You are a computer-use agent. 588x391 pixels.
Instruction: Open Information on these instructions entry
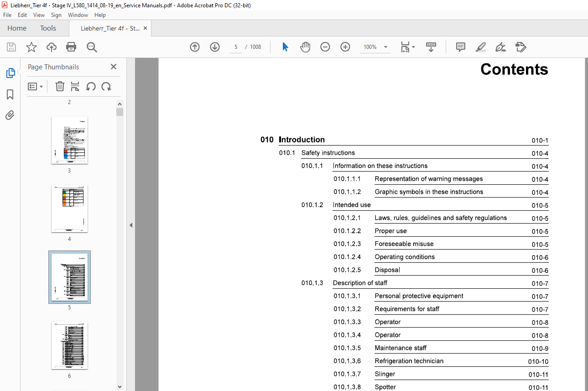tap(380, 166)
